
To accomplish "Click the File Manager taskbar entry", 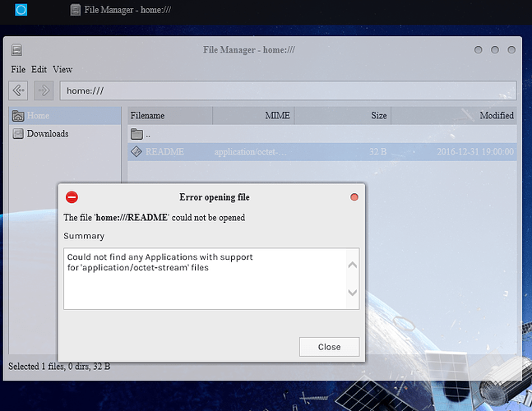I will click(121, 10).
